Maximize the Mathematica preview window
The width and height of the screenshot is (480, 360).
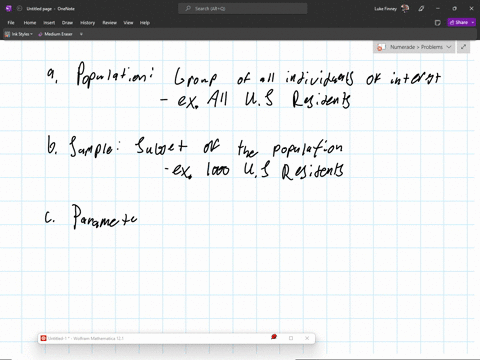[x=291, y=338]
